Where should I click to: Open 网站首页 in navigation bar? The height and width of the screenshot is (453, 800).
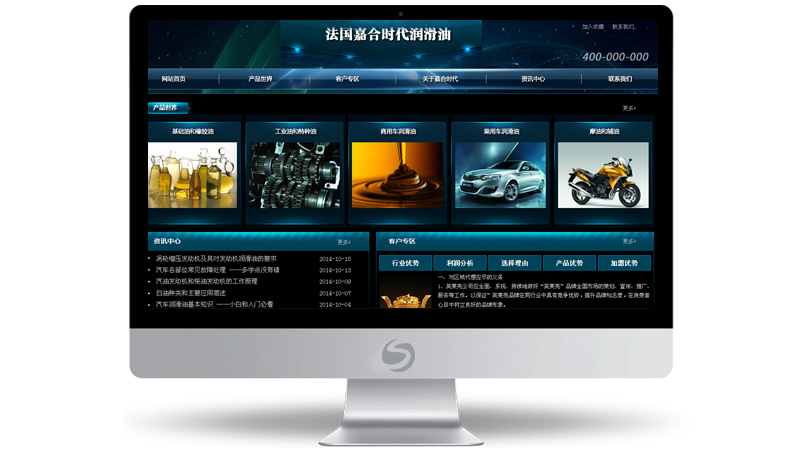[x=173, y=78]
